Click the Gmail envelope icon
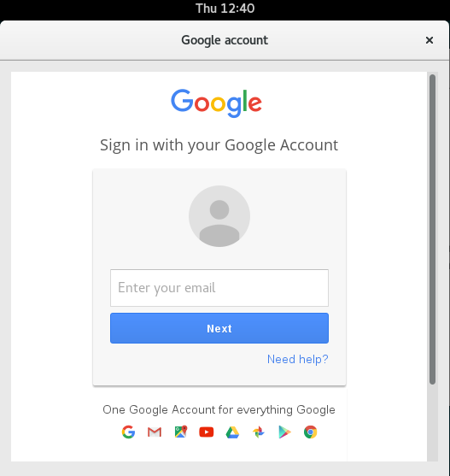 point(155,432)
